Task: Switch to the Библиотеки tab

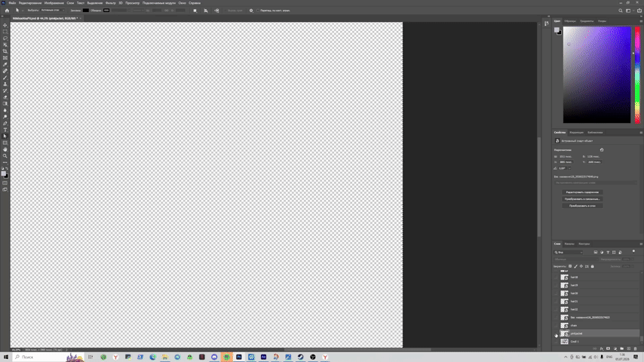Action: click(595, 132)
